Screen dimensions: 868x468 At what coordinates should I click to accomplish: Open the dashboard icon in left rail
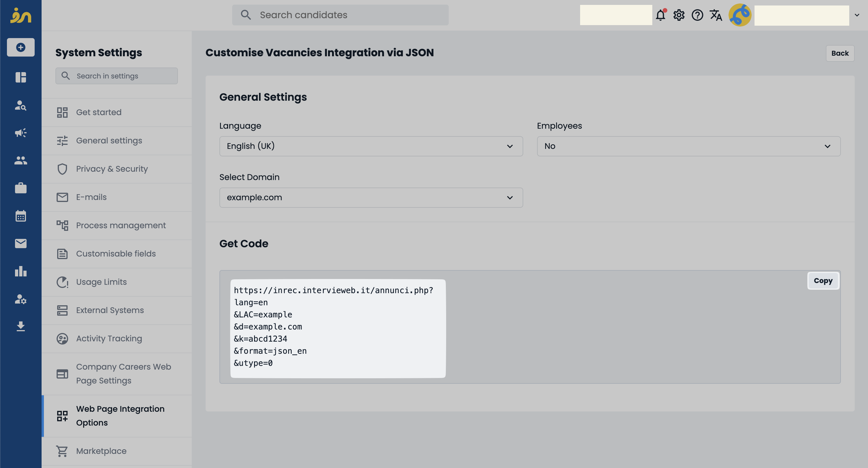pyautogui.click(x=21, y=77)
